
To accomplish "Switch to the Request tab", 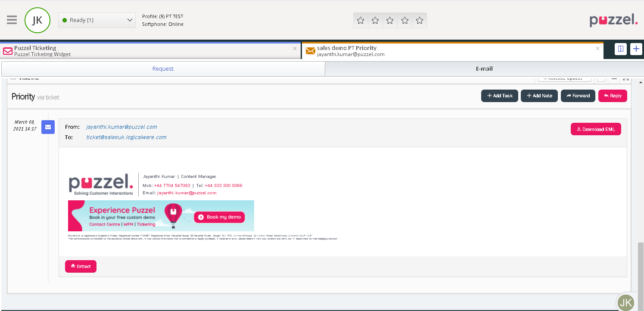I will click(163, 69).
